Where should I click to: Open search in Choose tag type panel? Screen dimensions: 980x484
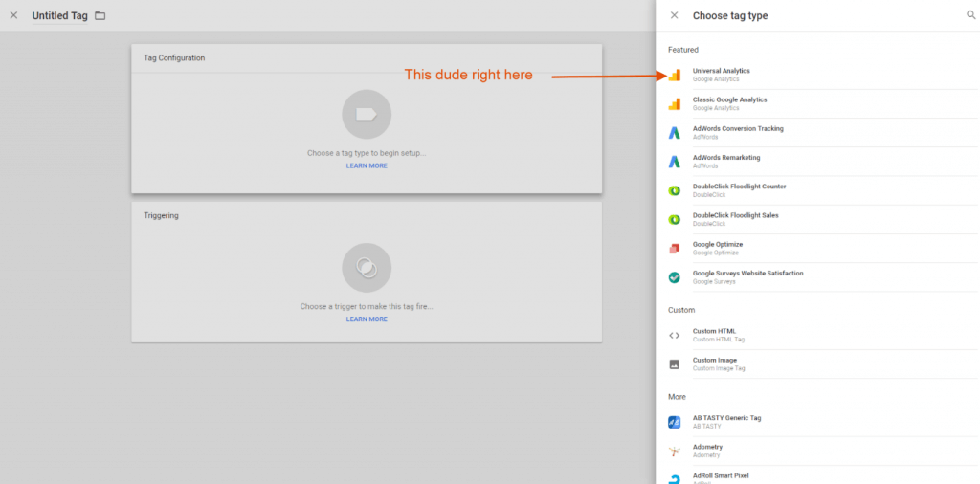(970, 15)
